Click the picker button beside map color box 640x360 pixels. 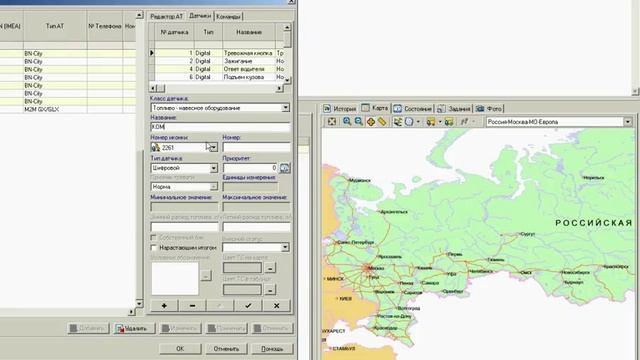(x=270, y=268)
